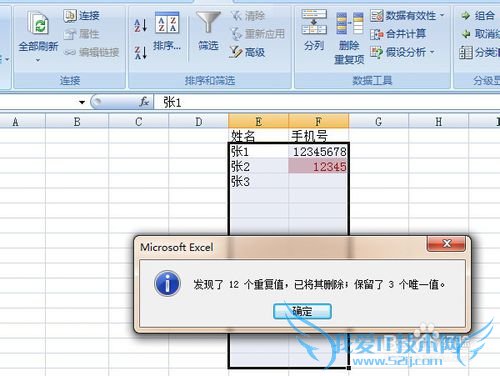Click 确定 in the Excel dialog
Image resolution: width=500 pixels, height=376 pixels.
coord(302,311)
